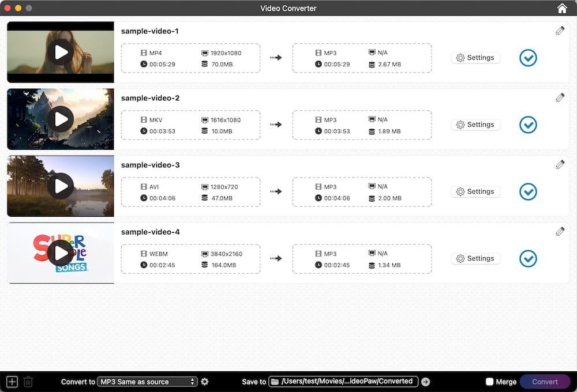Open Settings for sample-video-4
The width and height of the screenshot is (577, 392).
475,258
